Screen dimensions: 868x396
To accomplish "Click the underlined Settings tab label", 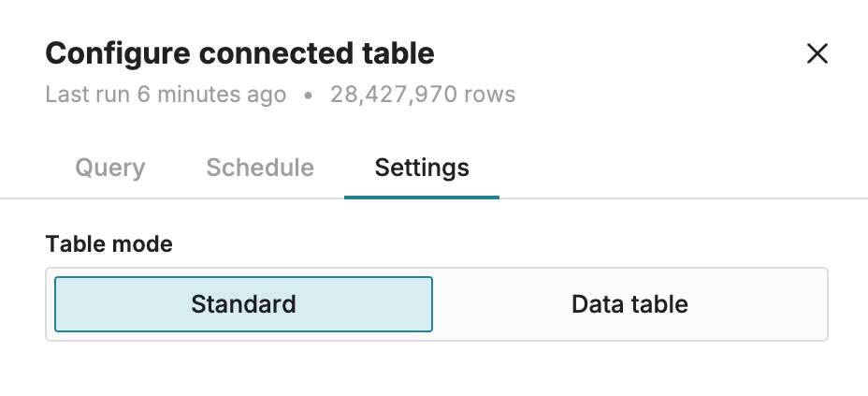I will pyautogui.click(x=422, y=168).
